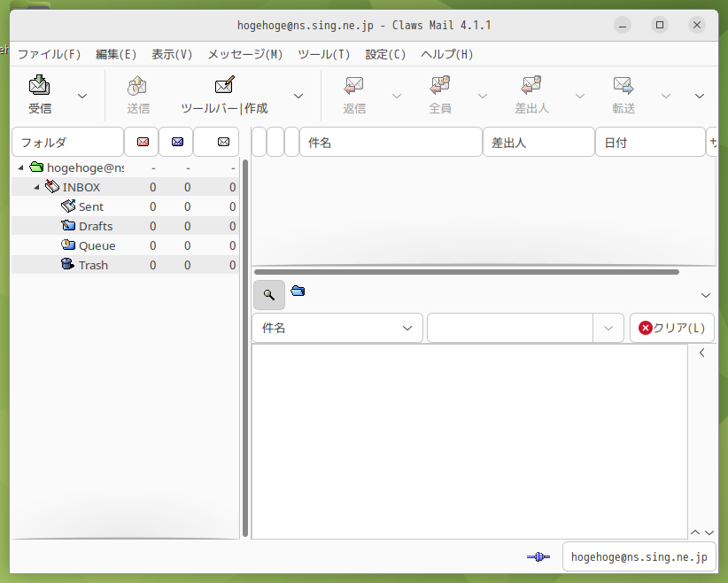Sort messages by 日付 column header
This screenshot has width=728, height=583.
coord(650,142)
